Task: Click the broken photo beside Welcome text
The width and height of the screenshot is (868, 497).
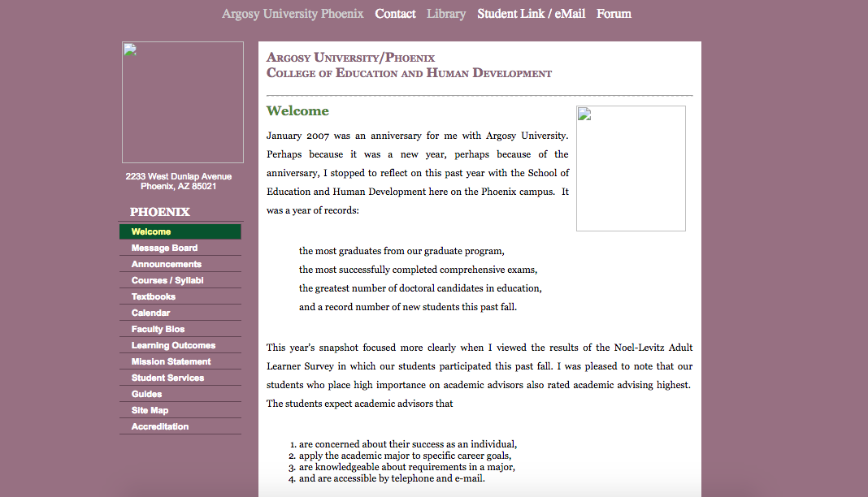Action: pyautogui.click(x=631, y=169)
